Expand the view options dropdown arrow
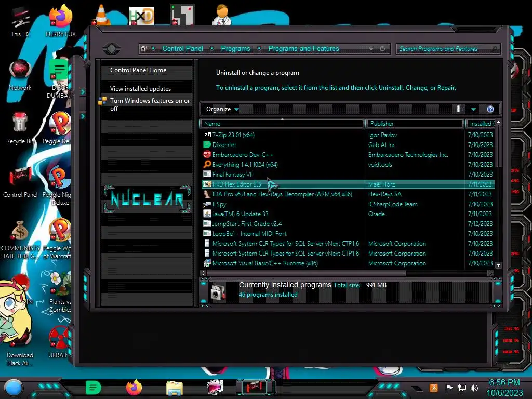The image size is (532, 399). click(474, 109)
